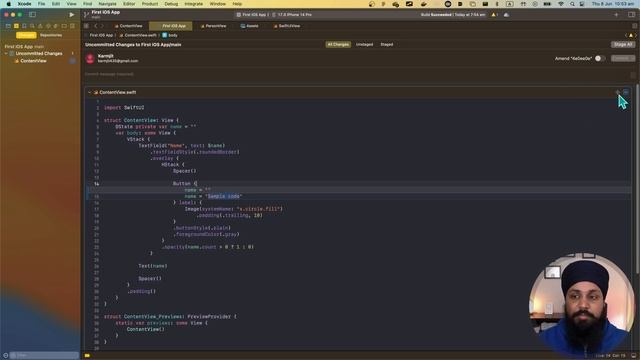Open the First iOS App scheme selector
The image size is (640, 360).
pyautogui.click(x=253, y=15)
